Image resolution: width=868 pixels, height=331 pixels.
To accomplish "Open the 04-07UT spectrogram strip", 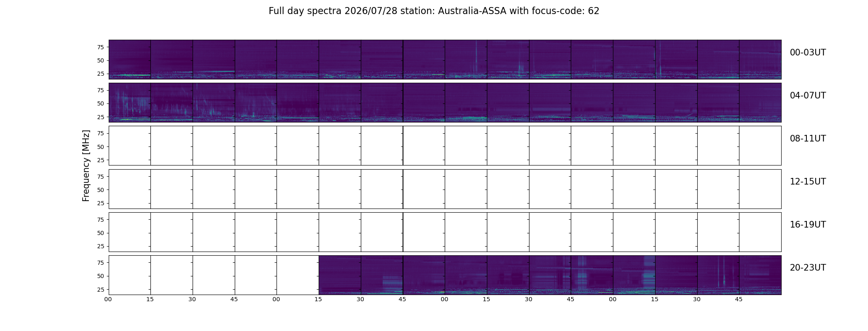I will tap(445, 103).
